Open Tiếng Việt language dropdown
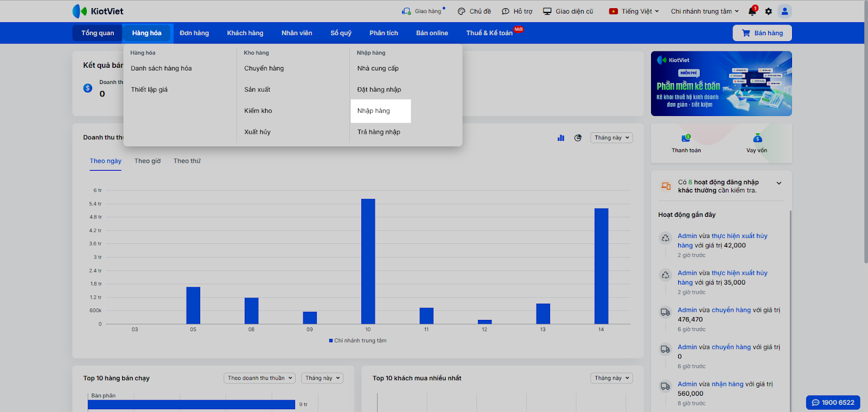This screenshot has width=868, height=412. click(634, 11)
